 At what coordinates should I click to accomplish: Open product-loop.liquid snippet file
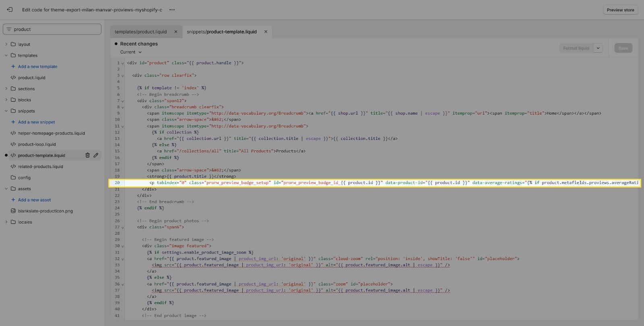(x=37, y=144)
